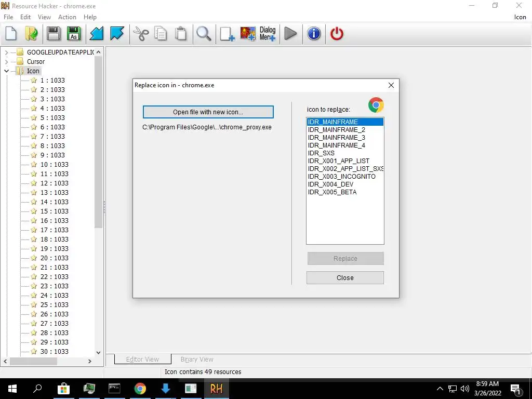This screenshot has width=532, height=399.
Task: Click the Add image resource icon
Action: (x=248, y=34)
